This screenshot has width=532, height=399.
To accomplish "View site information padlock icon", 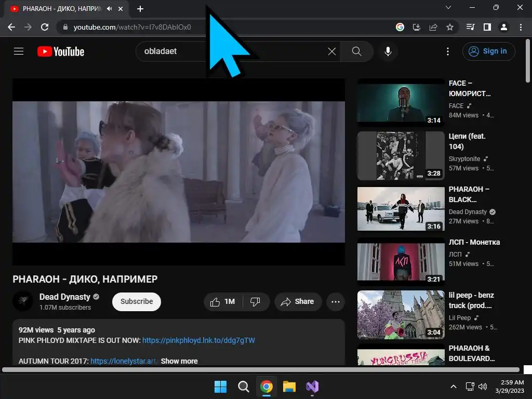I will [x=65, y=27].
